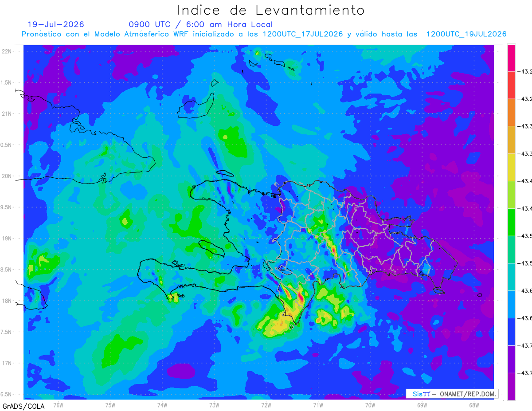Click the "GrADS/COLA" credit label
This screenshot has height=411, width=532.
[24, 406]
